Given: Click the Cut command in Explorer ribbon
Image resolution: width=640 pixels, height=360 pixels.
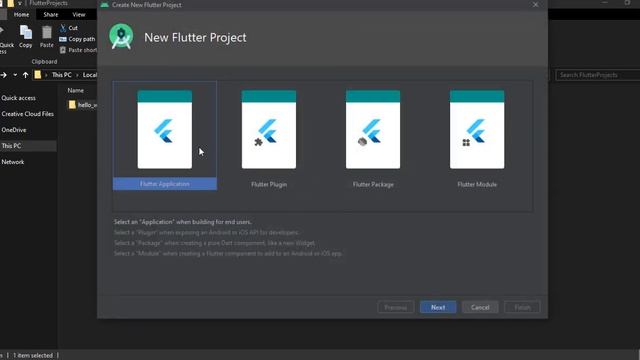Looking at the screenshot, I should (69, 28).
